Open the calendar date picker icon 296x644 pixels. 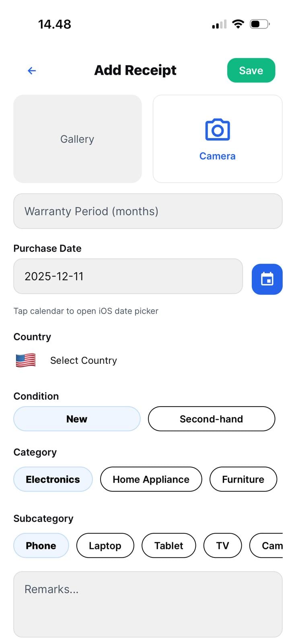tap(267, 279)
